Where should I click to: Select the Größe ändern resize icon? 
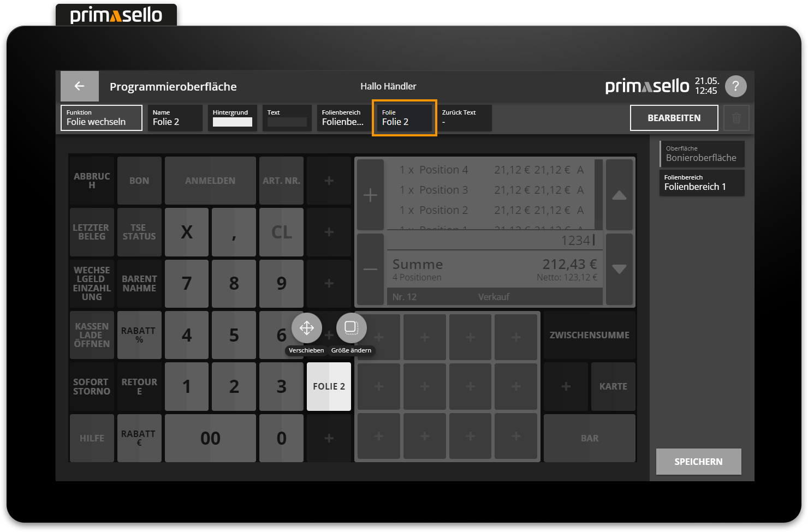(x=351, y=327)
